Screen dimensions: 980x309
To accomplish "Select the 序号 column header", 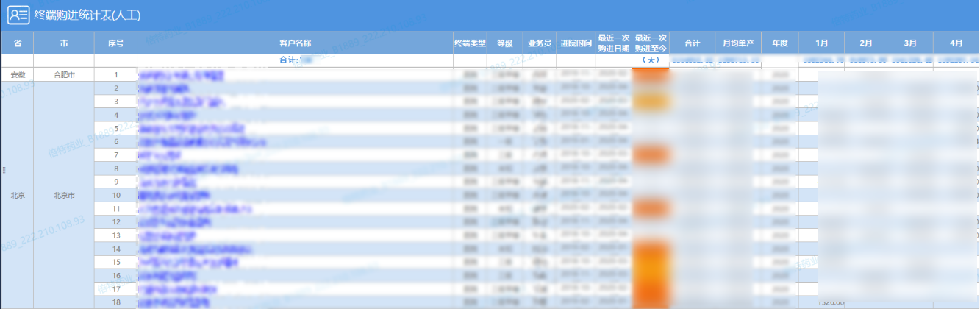I will coord(115,43).
